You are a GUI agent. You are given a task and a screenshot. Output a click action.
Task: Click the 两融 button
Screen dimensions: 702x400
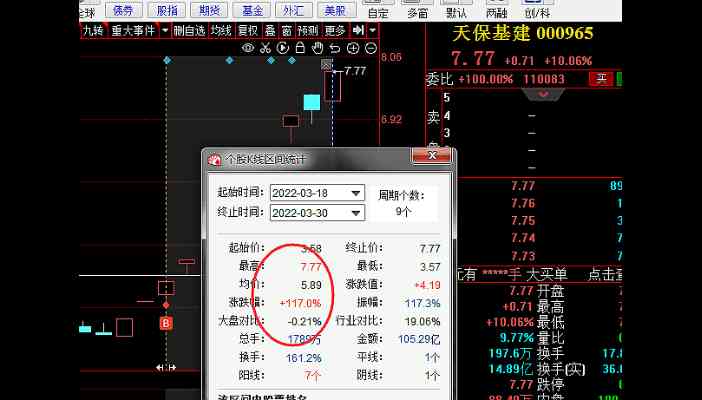(x=497, y=9)
